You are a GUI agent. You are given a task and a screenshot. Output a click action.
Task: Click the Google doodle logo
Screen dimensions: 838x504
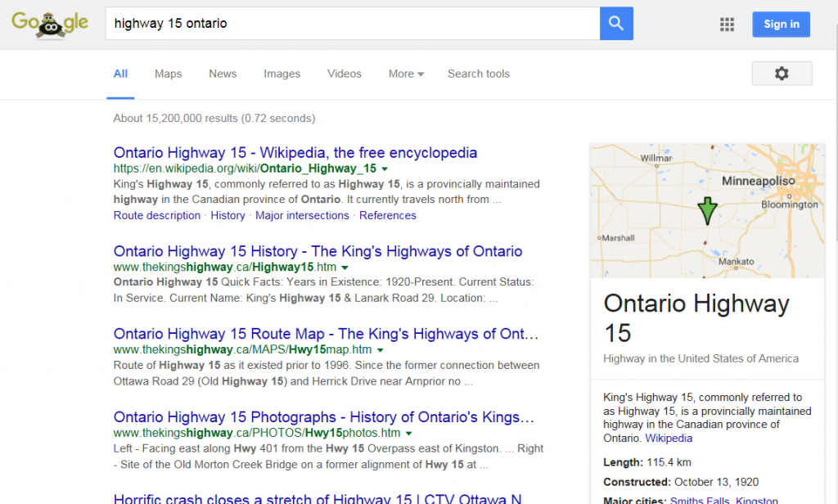tap(50, 24)
